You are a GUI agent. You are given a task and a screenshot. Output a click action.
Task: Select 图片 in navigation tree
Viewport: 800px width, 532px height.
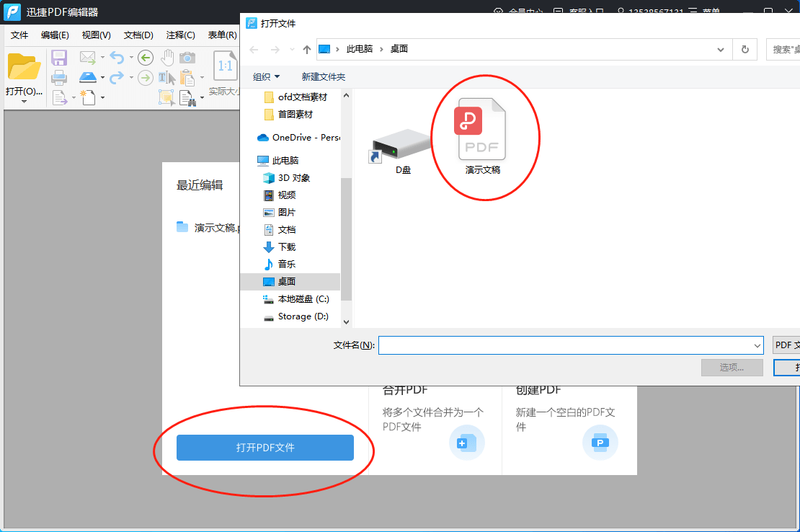280,212
